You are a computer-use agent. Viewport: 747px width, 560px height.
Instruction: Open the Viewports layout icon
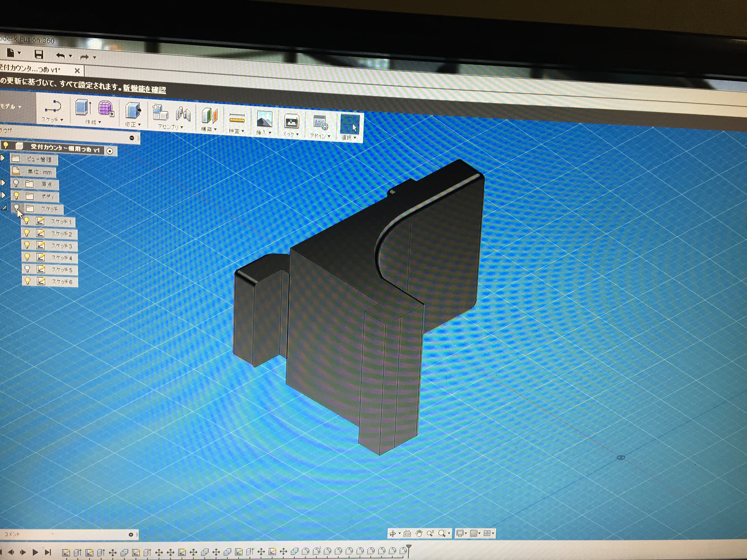pyautogui.click(x=487, y=533)
